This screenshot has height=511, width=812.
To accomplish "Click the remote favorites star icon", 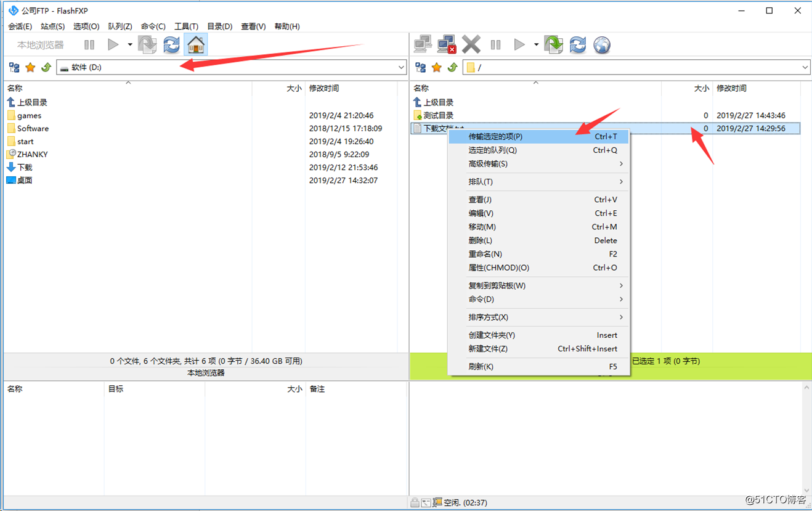I will pyautogui.click(x=437, y=67).
